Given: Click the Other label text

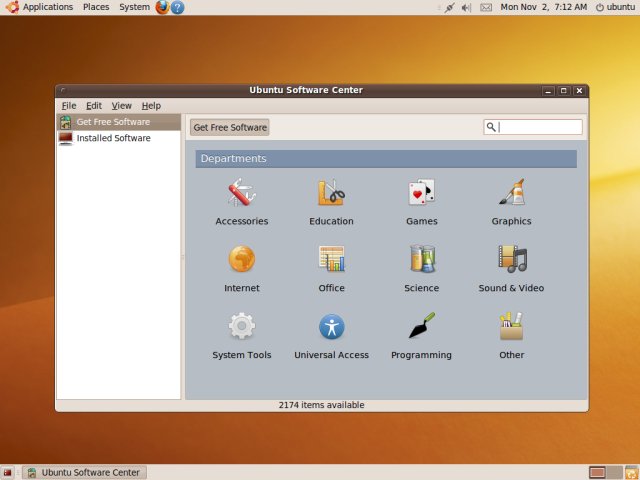Looking at the screenshot, I should pos(511,355).
